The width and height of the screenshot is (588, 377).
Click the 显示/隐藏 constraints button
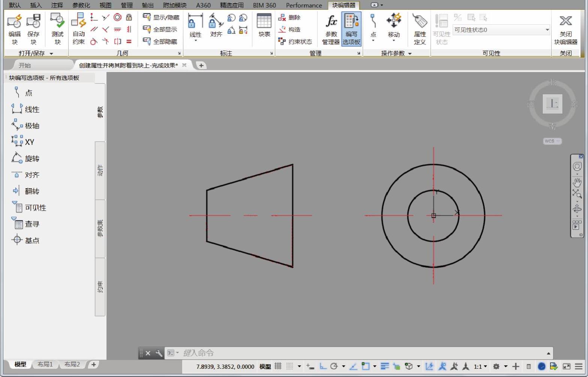(161, 17)
